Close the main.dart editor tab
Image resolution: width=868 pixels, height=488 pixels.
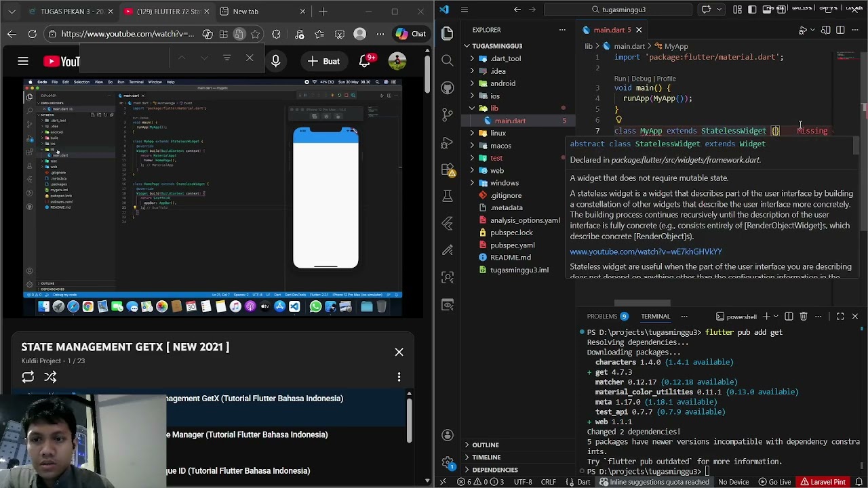coord(639,30)
